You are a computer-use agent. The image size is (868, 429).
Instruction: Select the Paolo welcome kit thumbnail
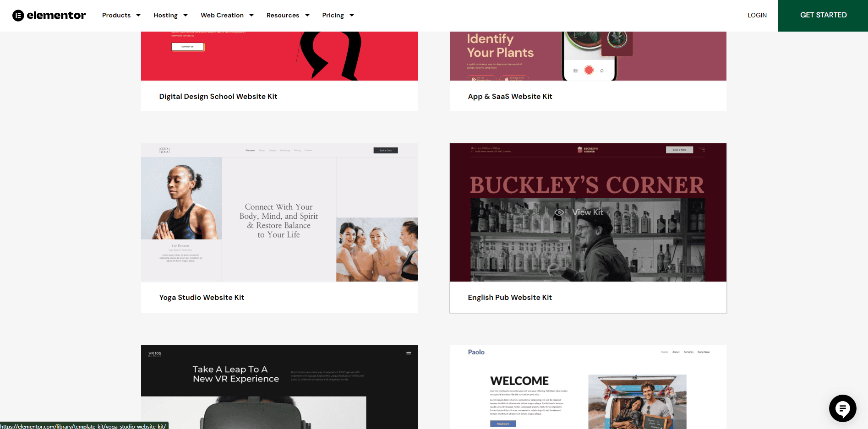588,387
